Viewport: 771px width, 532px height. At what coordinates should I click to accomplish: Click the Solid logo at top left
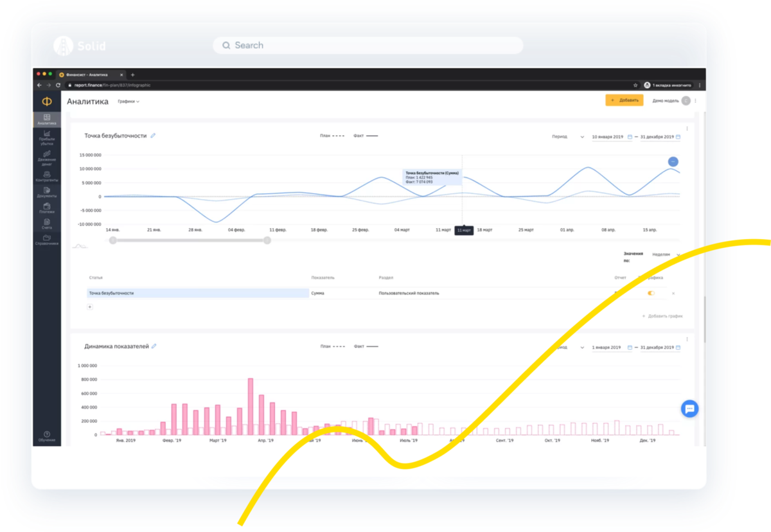80,46
